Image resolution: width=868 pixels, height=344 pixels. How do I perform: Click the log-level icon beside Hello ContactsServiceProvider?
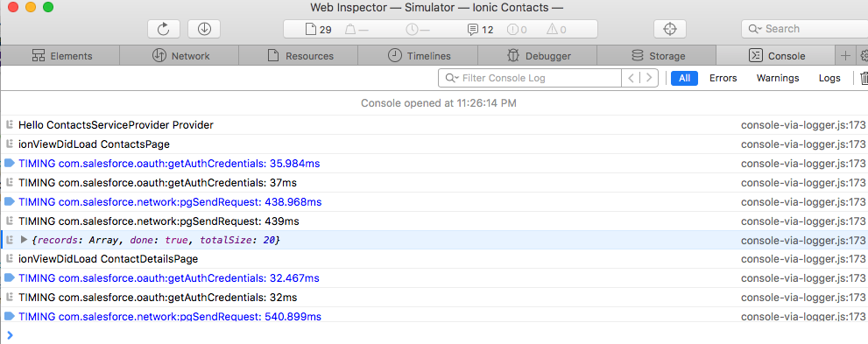[9, 125]
